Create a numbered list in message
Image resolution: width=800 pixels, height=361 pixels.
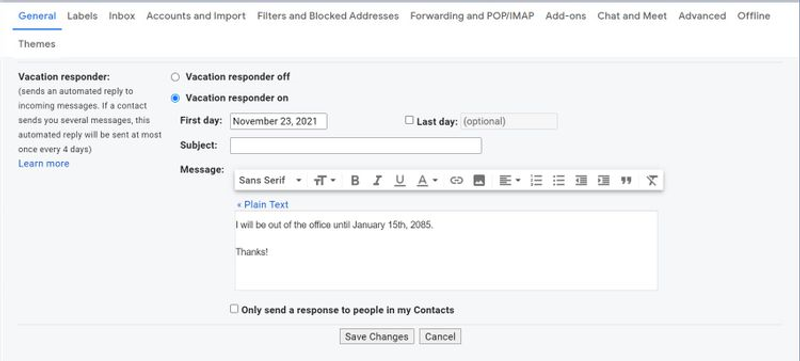point(536,180)
